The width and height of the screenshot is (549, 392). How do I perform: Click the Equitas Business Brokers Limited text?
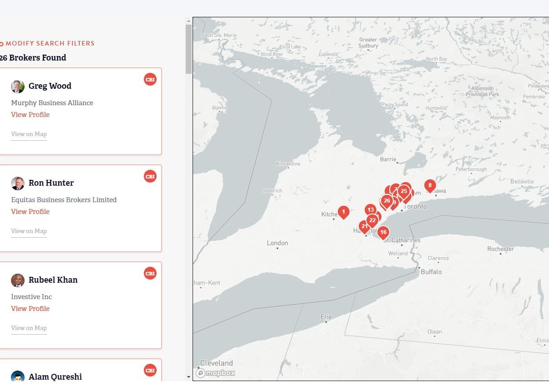64,200
